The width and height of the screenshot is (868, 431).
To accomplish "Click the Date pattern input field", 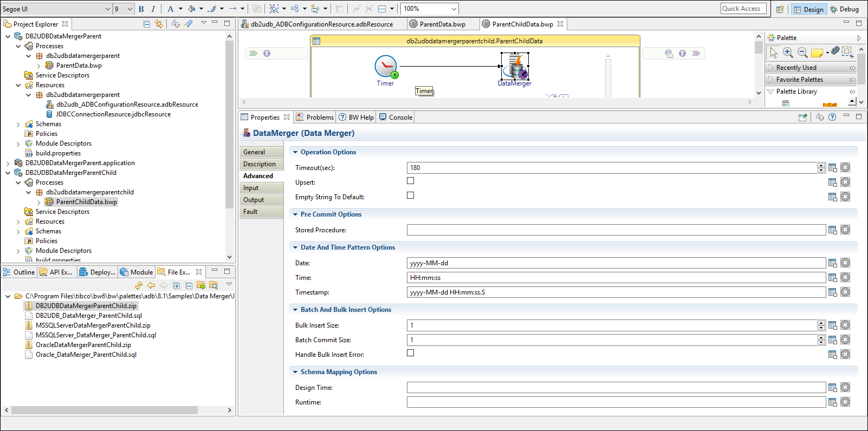I will (x=616, y=263).
